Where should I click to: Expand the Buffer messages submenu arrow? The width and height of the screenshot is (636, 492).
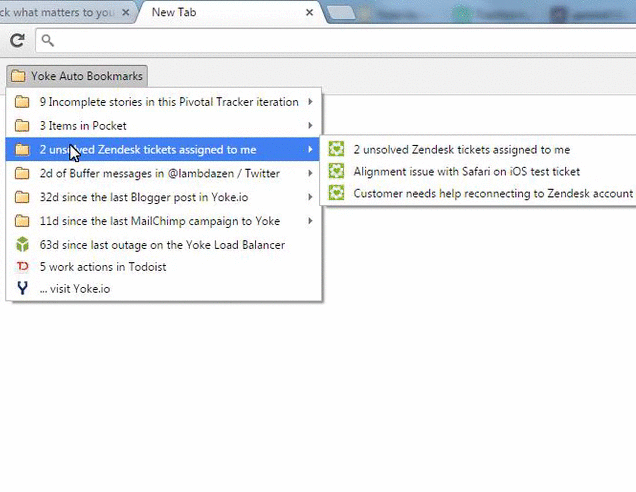tap(310, 173)
